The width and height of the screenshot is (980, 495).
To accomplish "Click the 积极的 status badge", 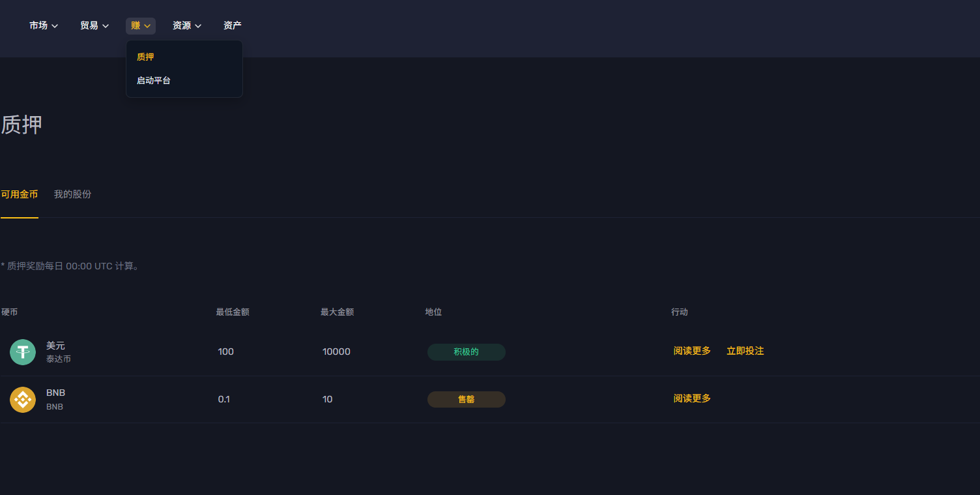I will click(467, 352).
